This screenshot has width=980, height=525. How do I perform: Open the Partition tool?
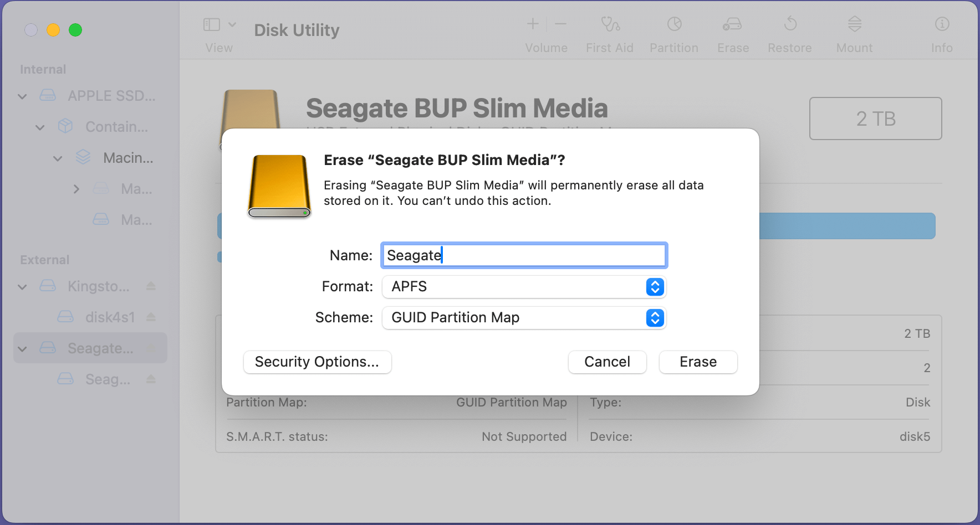click(673, 30)
